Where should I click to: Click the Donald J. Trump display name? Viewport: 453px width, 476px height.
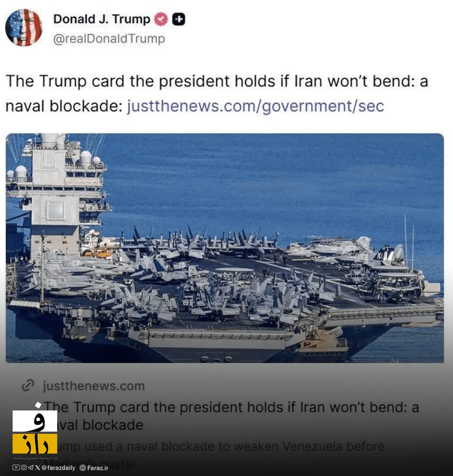point(102,19)
